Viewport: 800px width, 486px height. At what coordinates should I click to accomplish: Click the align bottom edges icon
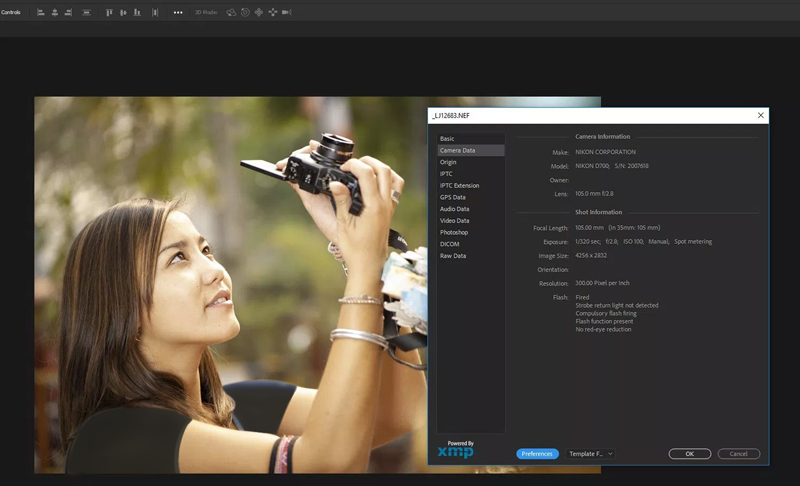(x=137, y=13)
